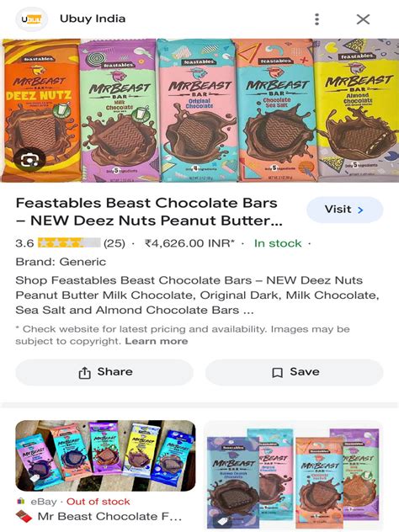Open the Feastables Beast Chocolate Bars title
Viewport: 399px width, 532px height.
(x=149, y=212)
